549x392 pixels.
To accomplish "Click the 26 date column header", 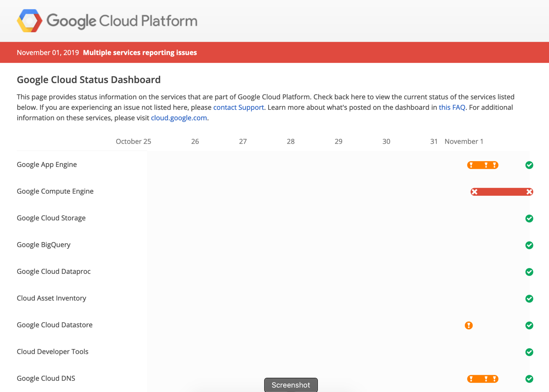I will (x=195, y=141).
